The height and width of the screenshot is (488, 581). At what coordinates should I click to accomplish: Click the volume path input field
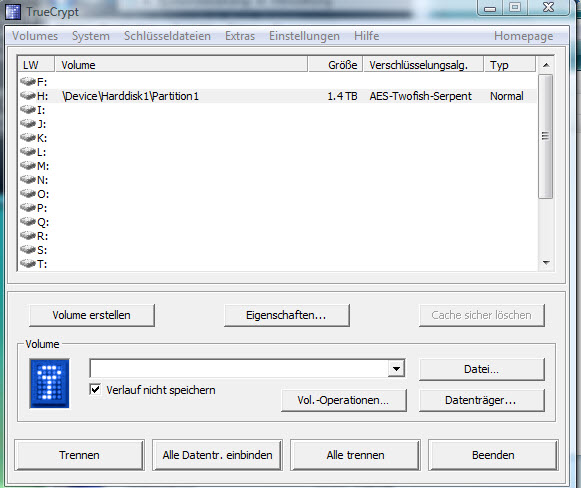pyautogui.click(x=239, y=369)
